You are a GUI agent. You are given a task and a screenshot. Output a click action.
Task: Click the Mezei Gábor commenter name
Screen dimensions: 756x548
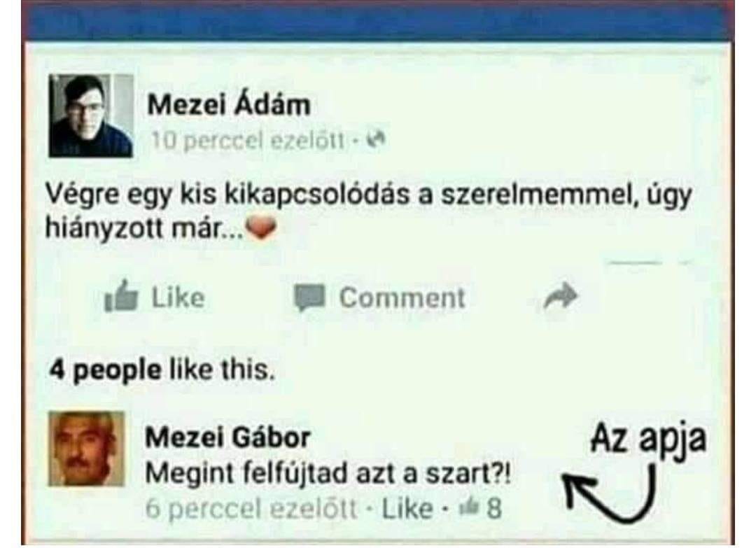pos(227,437)
